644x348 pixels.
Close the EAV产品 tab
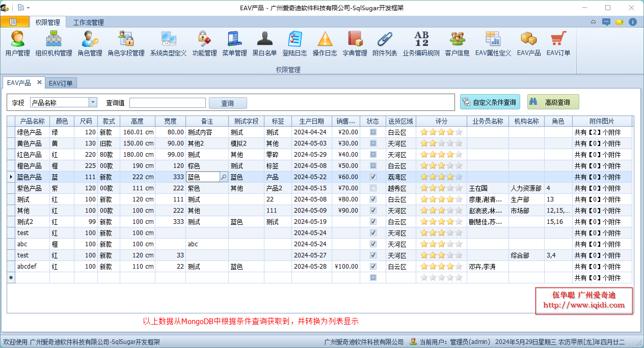tap(39, 82)
